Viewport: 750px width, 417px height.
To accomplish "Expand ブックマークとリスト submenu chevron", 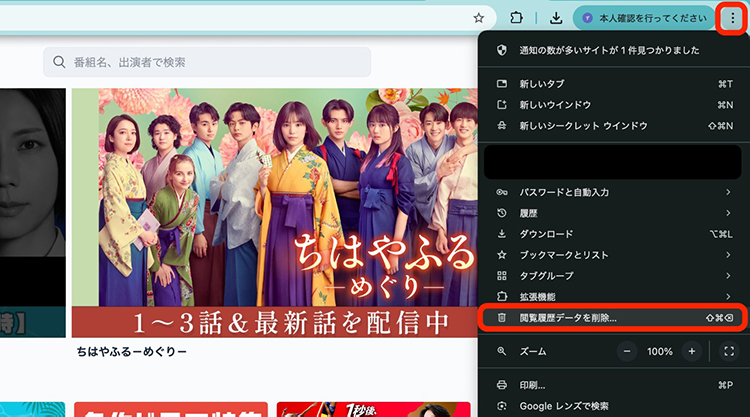I will (x=728, y=255).
